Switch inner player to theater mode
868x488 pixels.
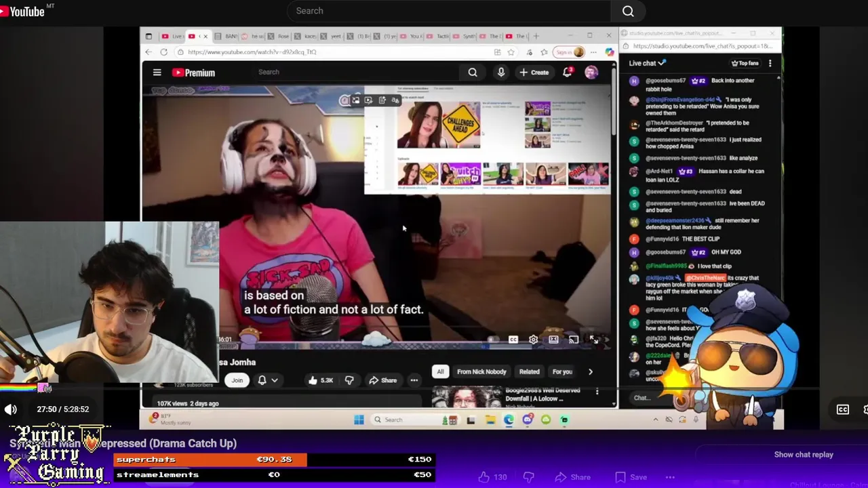point(553,340)
